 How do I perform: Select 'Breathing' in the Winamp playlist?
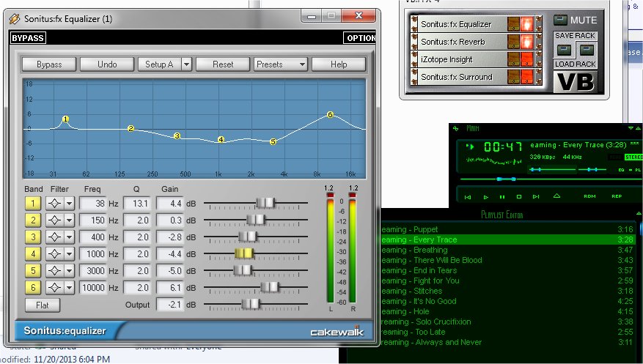tap(430, 250)
